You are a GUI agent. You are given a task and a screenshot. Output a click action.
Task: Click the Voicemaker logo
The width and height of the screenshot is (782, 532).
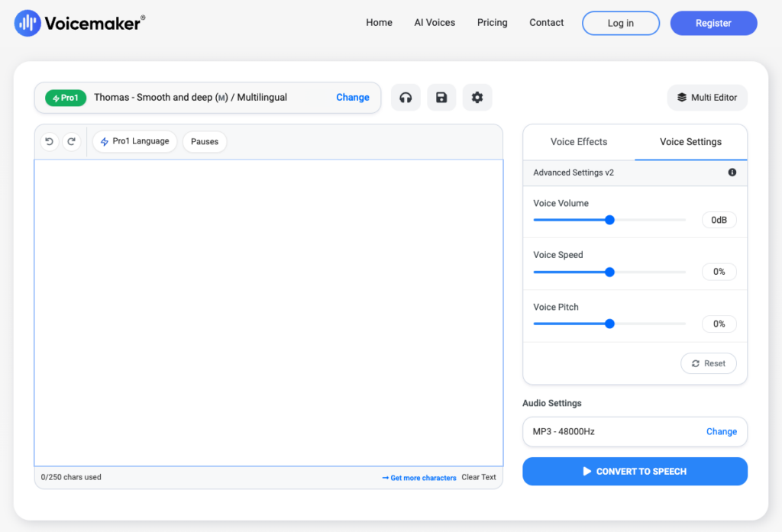click(79, 23)
